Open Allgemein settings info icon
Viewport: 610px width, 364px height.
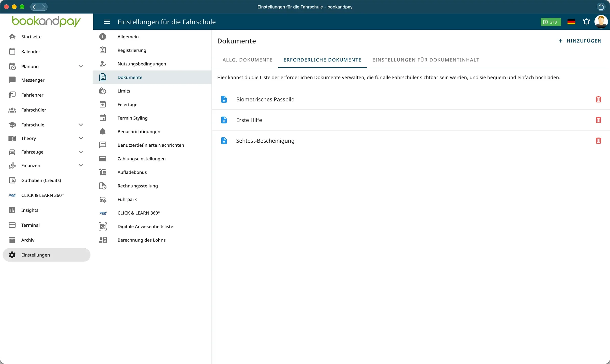point(103,37)
